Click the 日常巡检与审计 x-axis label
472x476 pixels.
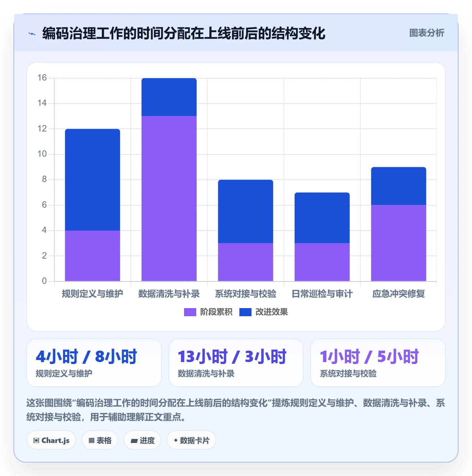(322, 294)
